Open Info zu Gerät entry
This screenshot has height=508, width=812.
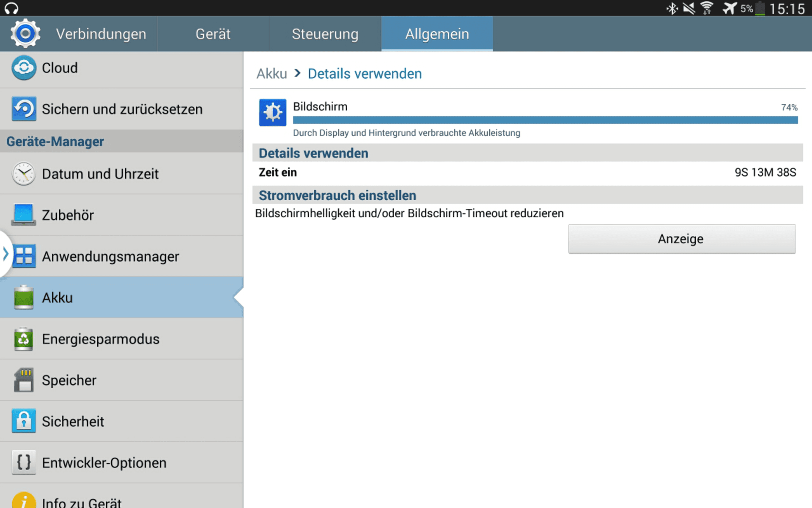pos(122,496)
